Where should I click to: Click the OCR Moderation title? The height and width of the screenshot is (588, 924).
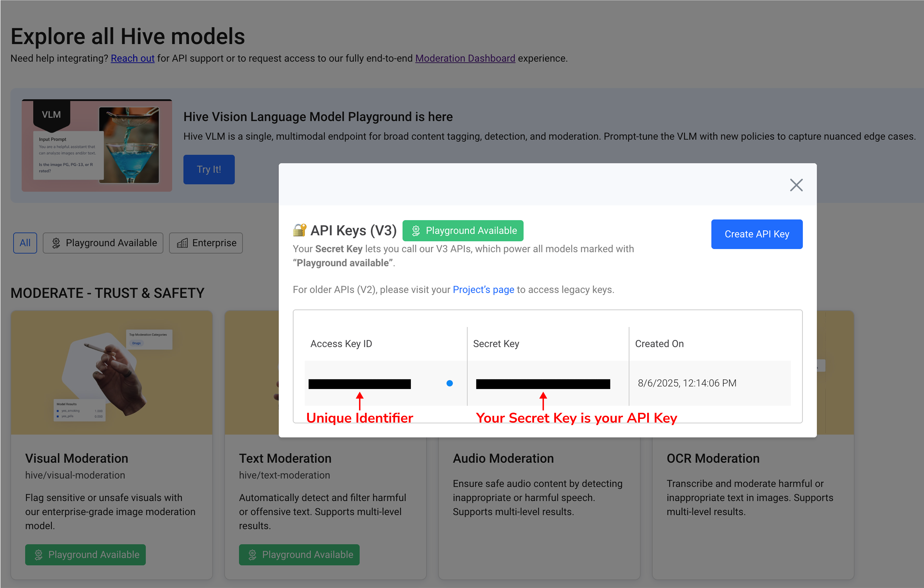(x=713, y=458)
